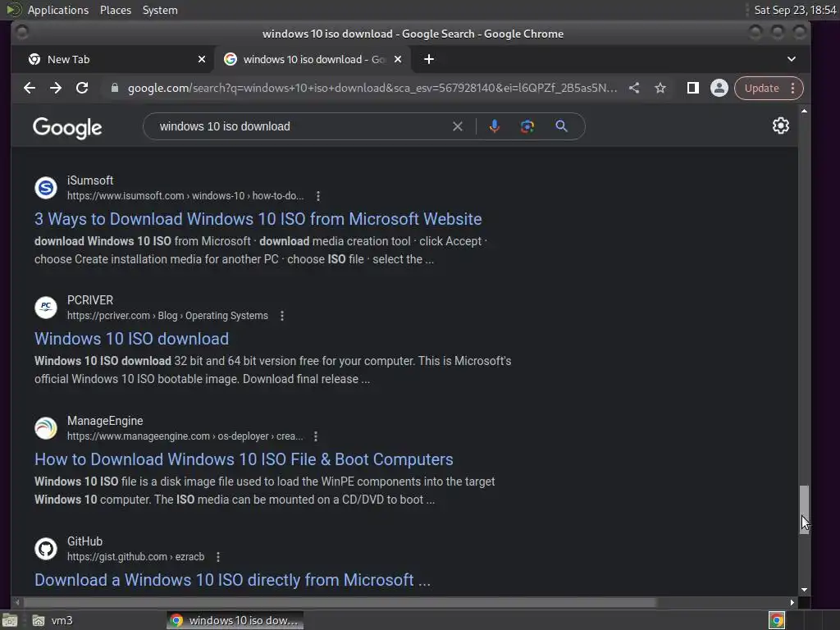Viewport: 840px width, 630px height.
Task: Click the PCRIVER site favicon
Action: pyautogui.click(x=46, y=308)
